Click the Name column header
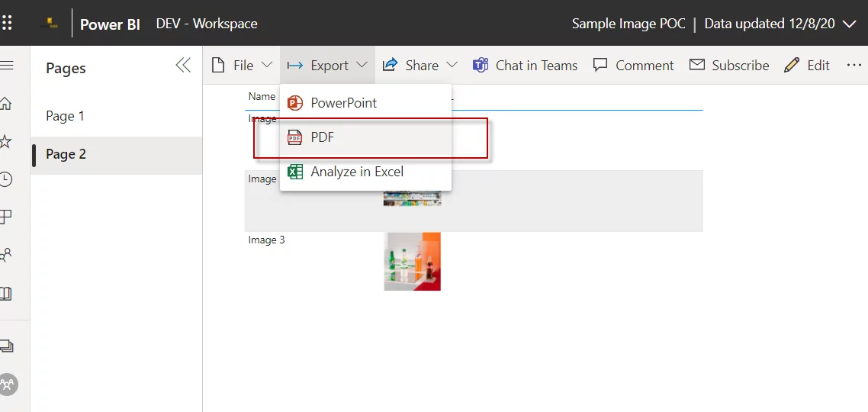 pos(262,96)
